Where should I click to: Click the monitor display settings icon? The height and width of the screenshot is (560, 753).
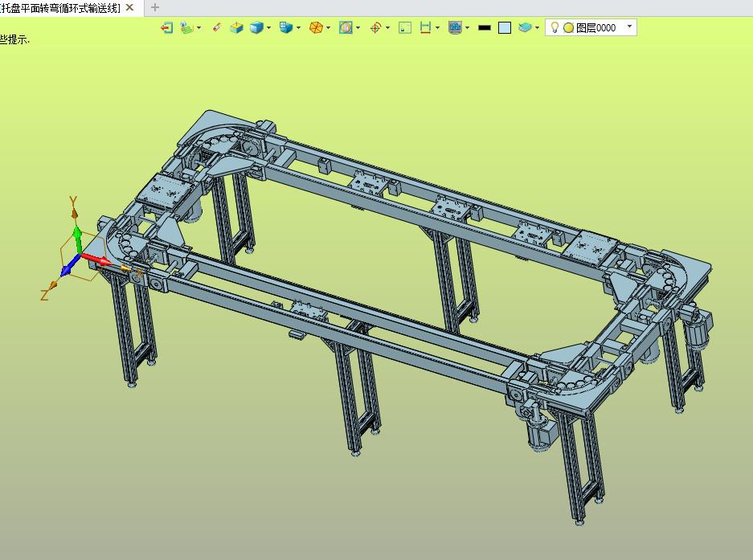[455, 28]
